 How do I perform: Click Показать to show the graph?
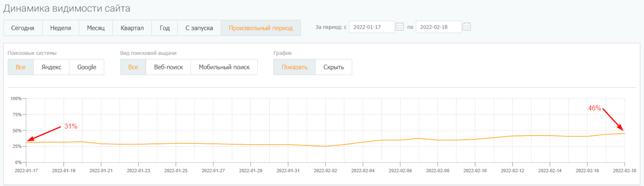(x=295, y=67)
